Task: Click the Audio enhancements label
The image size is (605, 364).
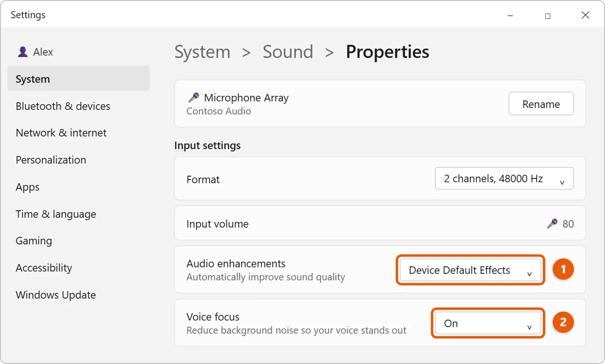Action: [x=236, y=263]
